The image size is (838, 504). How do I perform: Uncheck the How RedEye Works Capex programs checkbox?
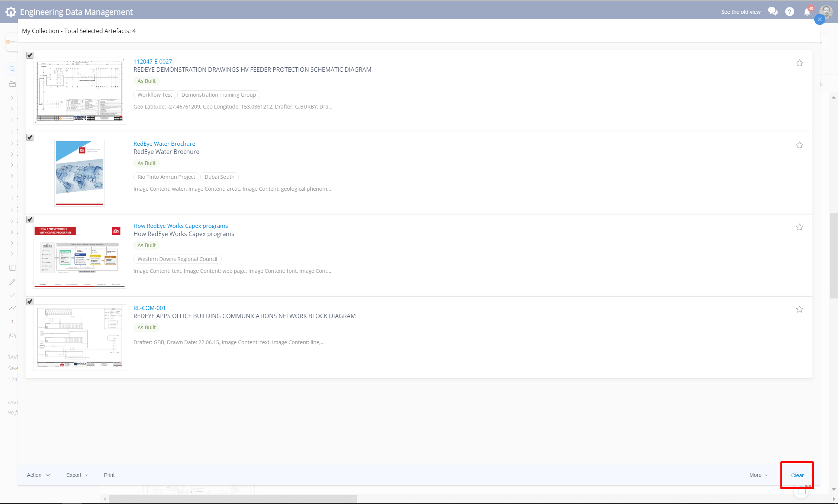pyautogui.click(x=30, y=220)
